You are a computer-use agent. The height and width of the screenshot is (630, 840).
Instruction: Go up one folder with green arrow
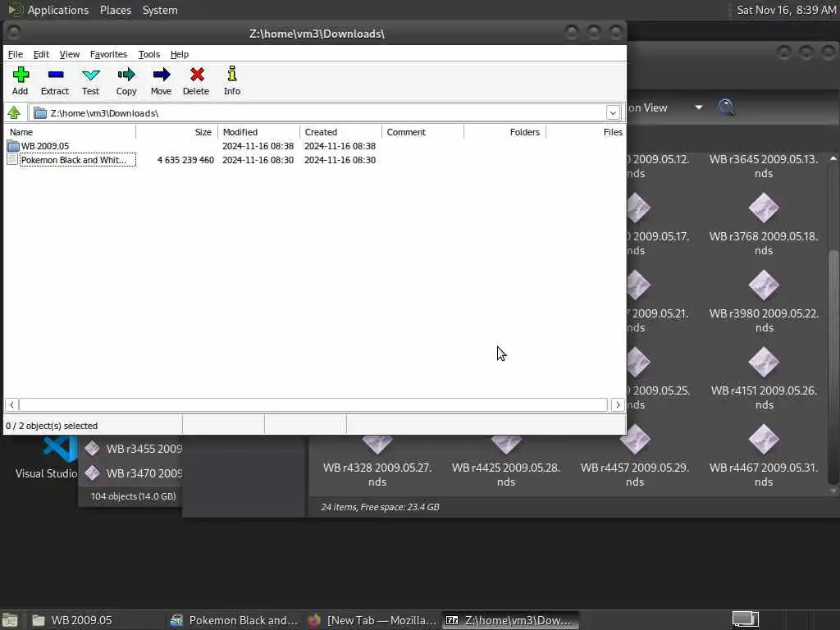(14, 113)
